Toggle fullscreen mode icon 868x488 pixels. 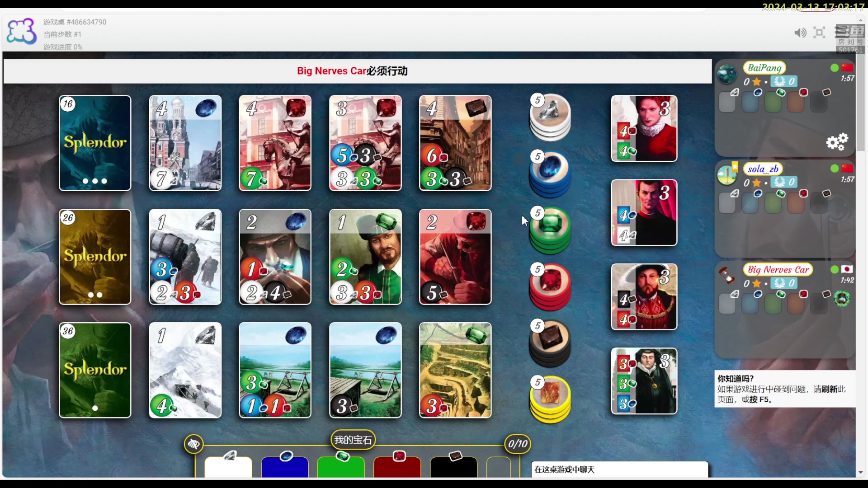(x=819, y=33)
